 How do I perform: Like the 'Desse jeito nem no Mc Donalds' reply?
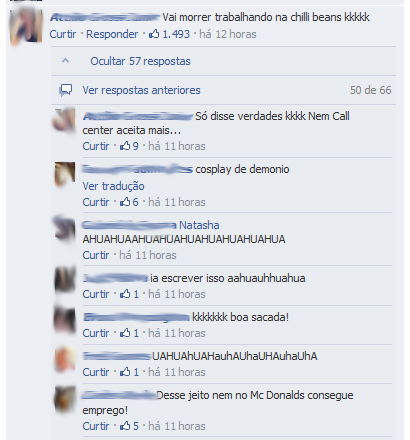(x=96, y=426)
